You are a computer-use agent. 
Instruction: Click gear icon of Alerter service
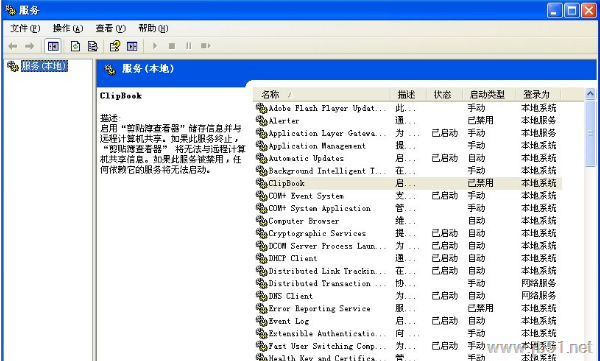pyautogui.click(x=261, y=121)
